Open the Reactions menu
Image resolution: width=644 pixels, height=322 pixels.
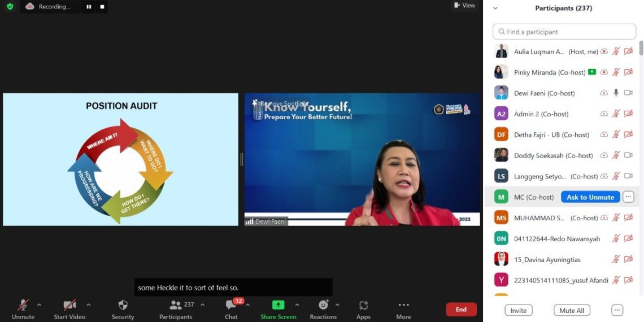pos(323,309)
